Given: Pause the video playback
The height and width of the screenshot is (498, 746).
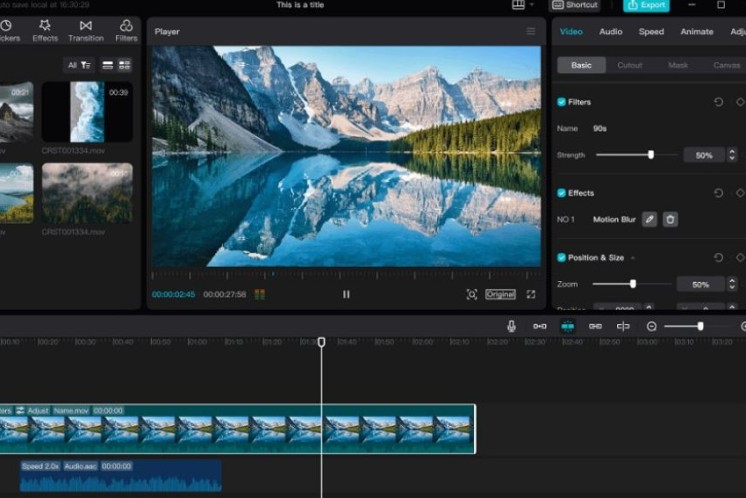Looking at the screenshot, I should pos(346,294).
